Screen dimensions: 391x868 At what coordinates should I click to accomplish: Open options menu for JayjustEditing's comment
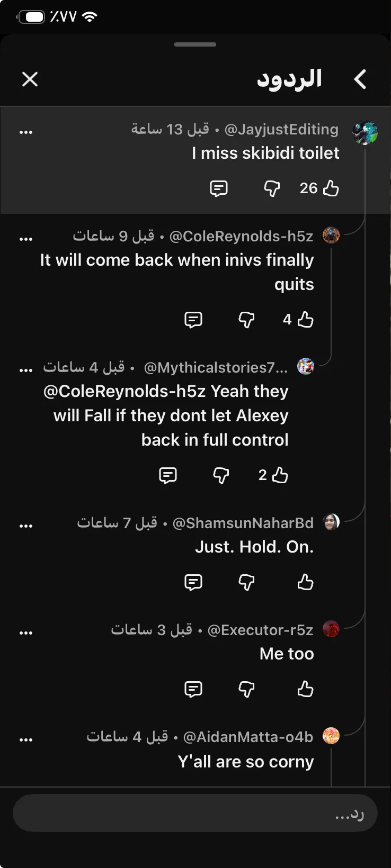point(26,132)
